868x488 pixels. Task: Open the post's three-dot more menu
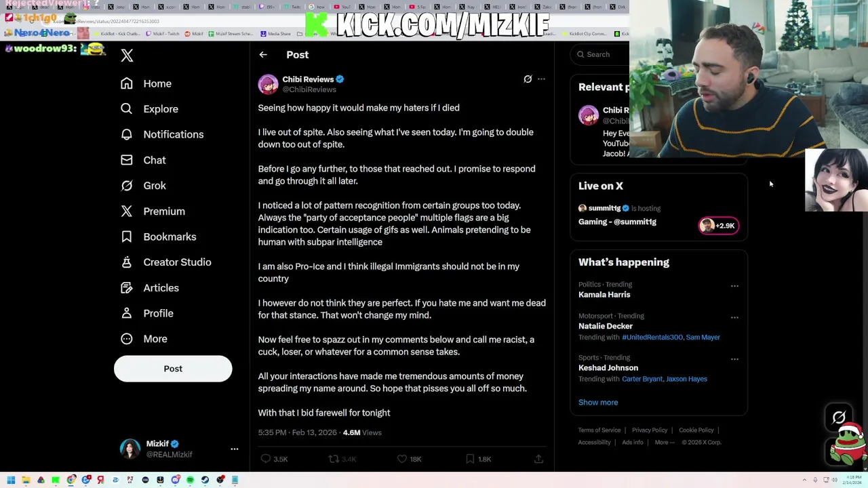(541, 79)
